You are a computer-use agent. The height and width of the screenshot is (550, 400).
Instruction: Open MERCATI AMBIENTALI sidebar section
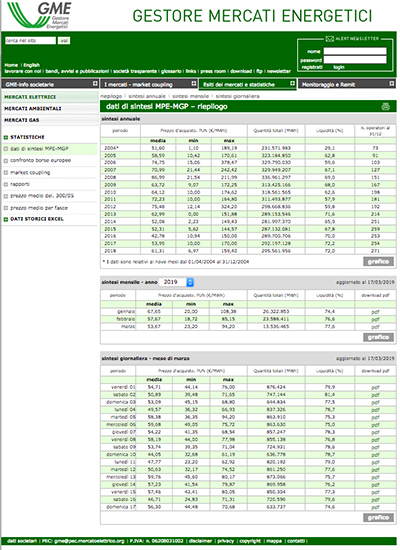[50, 109]
